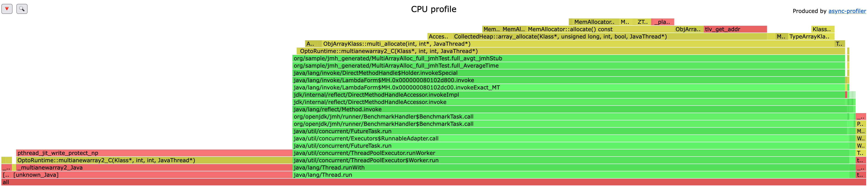Zoom into the java/lang/Thread.run frame
Image resolution: width=868 pixels, height=192 pixels.
click(573, 175)
